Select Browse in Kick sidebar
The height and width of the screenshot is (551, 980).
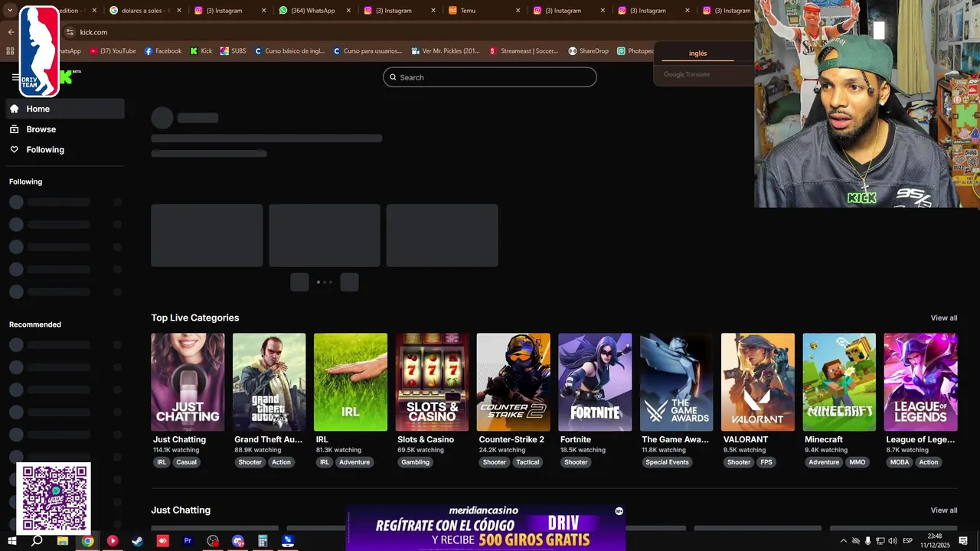(65, 129)
